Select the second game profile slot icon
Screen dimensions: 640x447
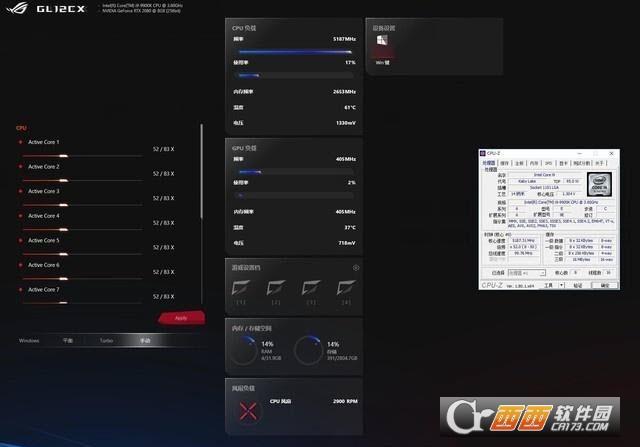275,289
